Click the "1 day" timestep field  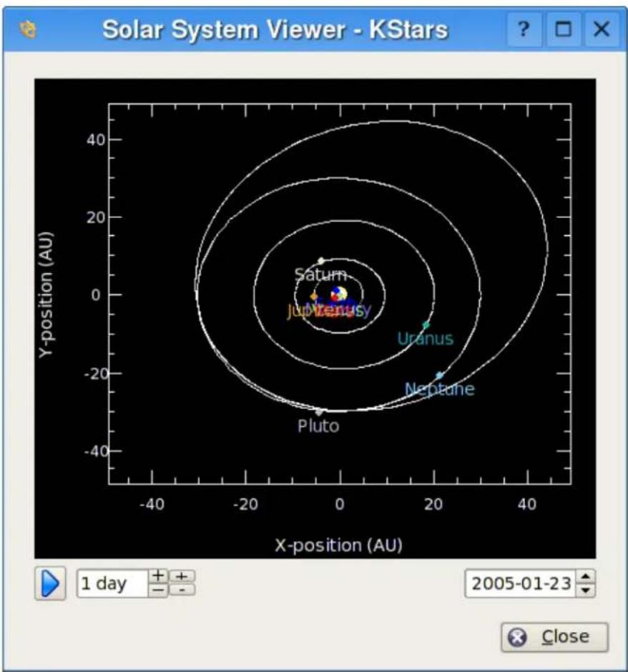pyautogui.click(x=112, y=583)
